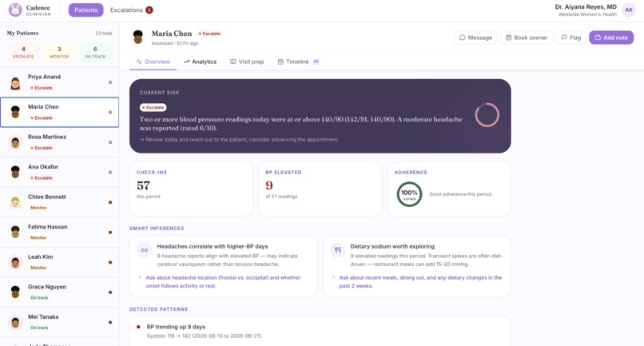Click the Adherence stat card

449,189
